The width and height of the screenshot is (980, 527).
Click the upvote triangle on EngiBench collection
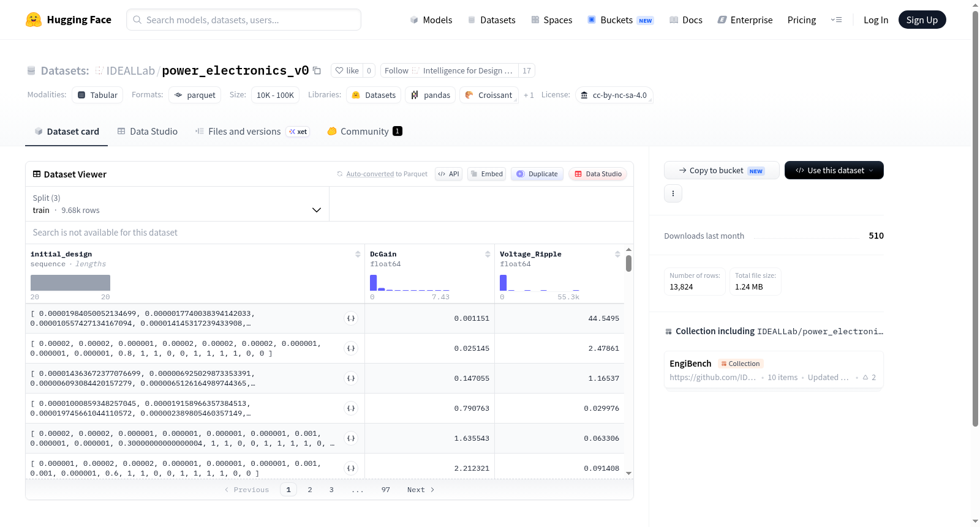point(865,377)
